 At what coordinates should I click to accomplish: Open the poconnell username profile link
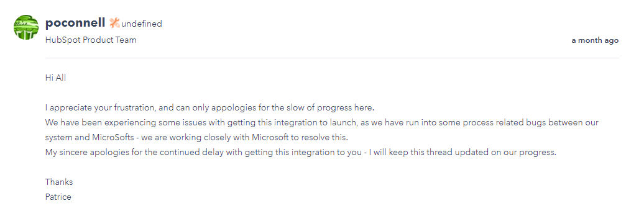(x=75, y=23)
